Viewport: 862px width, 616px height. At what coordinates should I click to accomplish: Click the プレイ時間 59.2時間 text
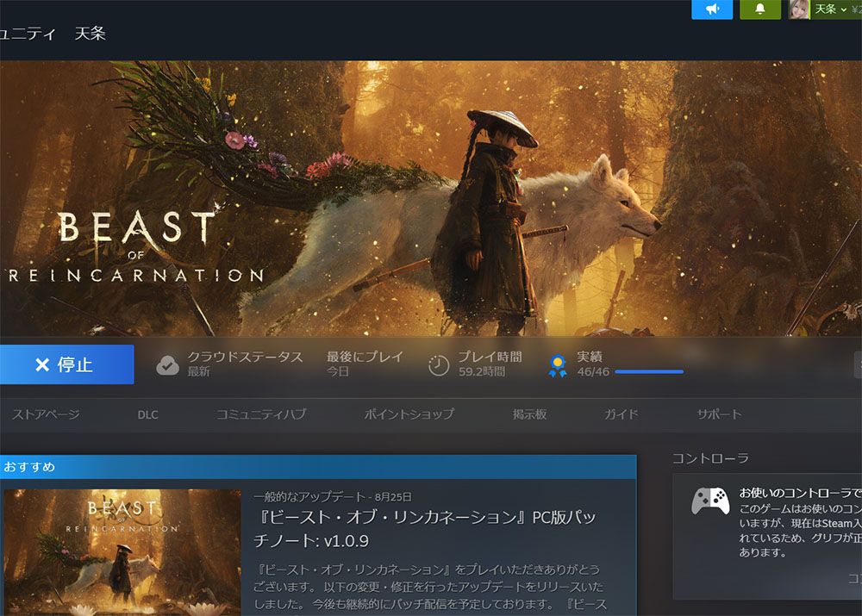(x=490, y=364)
